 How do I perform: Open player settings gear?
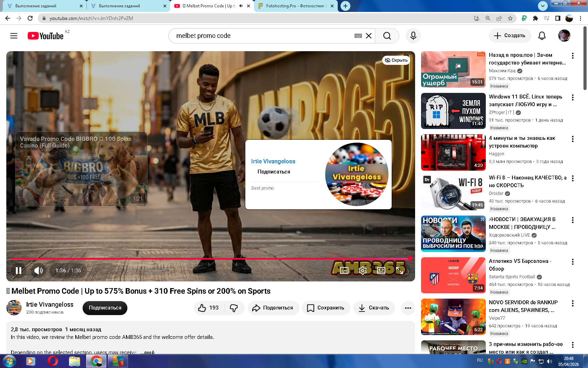(363, 270)
